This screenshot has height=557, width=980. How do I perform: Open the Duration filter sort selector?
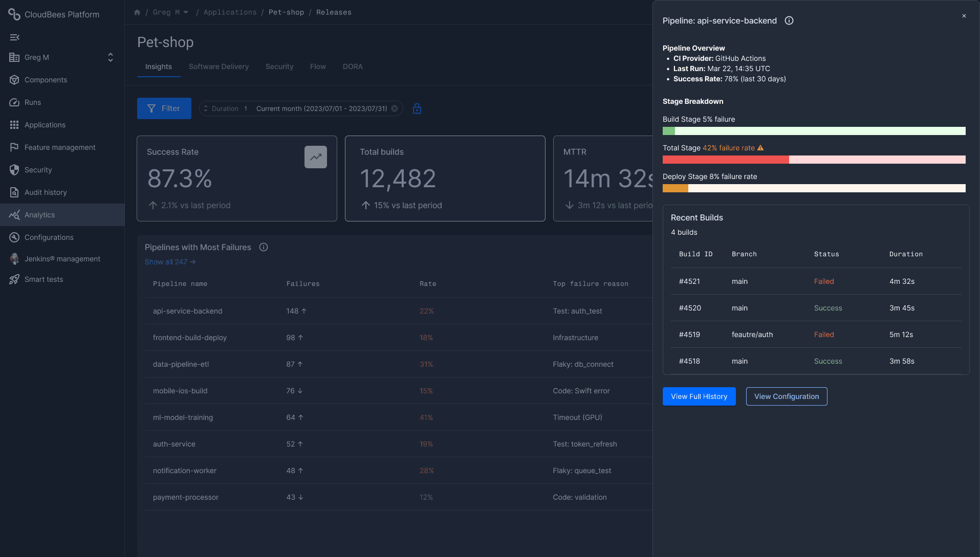pyautogui.click(x=206, y=108)
